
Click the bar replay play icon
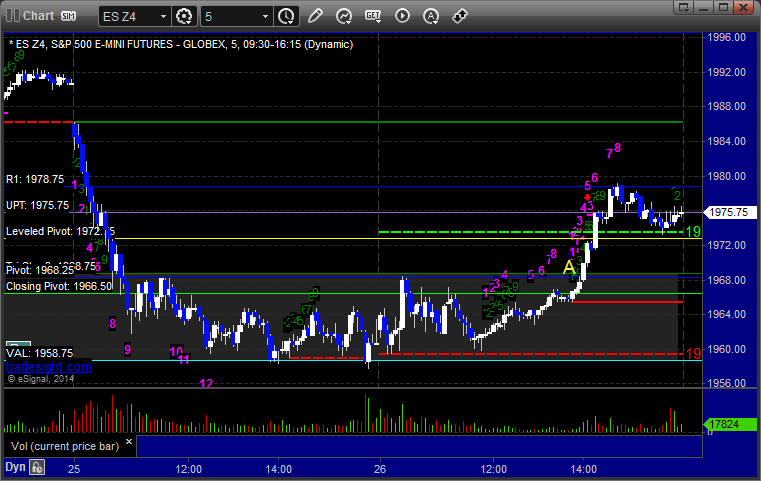pyautogui.click(x=402, y=16)
